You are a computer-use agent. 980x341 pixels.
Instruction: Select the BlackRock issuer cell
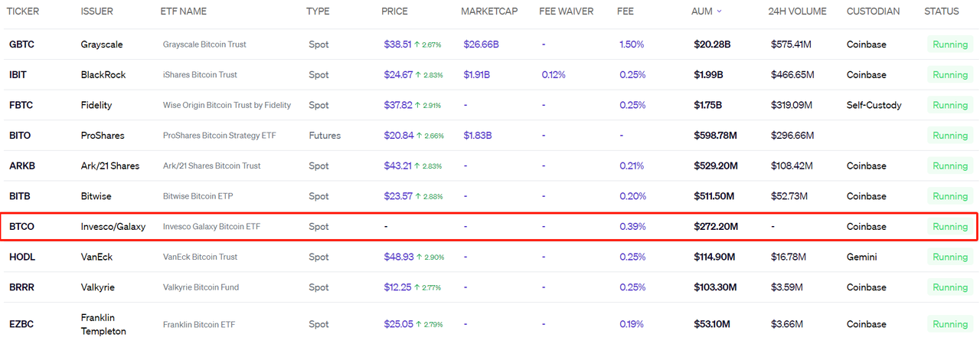pyautogui.click(x=103, y=75)
